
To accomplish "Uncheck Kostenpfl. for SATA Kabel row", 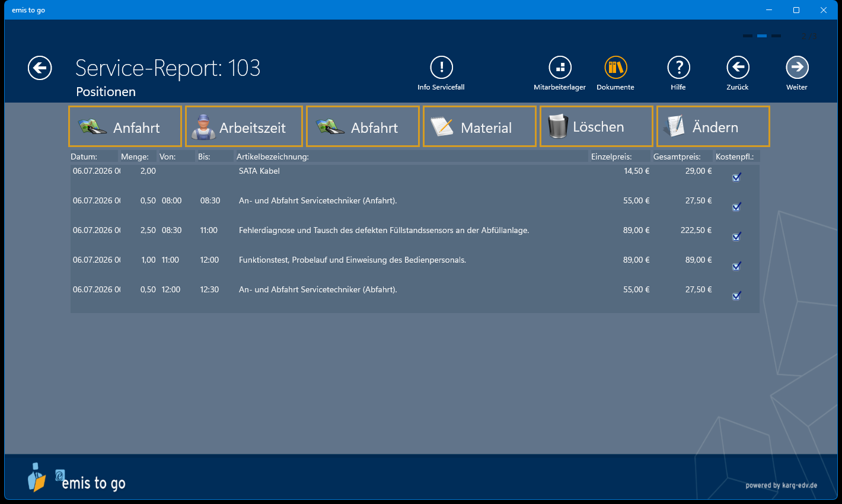I will [x=736, y=177].
